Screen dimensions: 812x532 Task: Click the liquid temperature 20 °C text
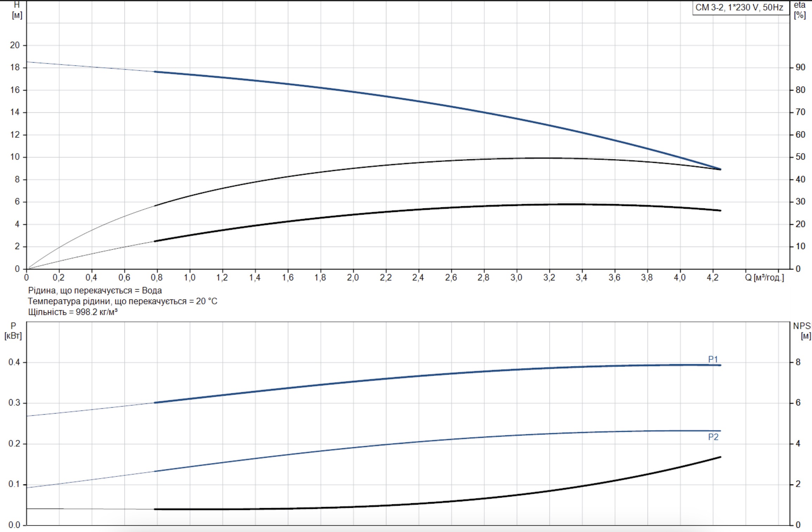point(123,301)
